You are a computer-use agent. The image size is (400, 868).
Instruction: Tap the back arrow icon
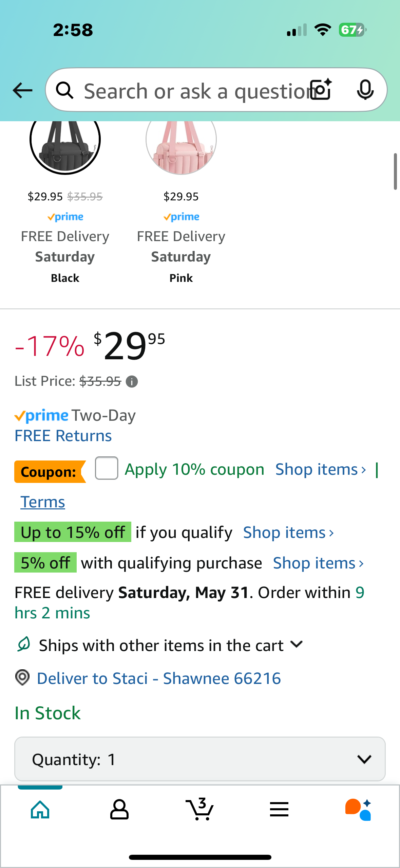click(x=22, y=91)
